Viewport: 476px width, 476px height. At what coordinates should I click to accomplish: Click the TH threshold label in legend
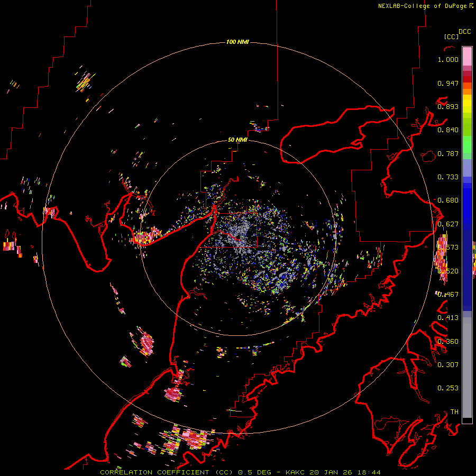coord(454,412)
